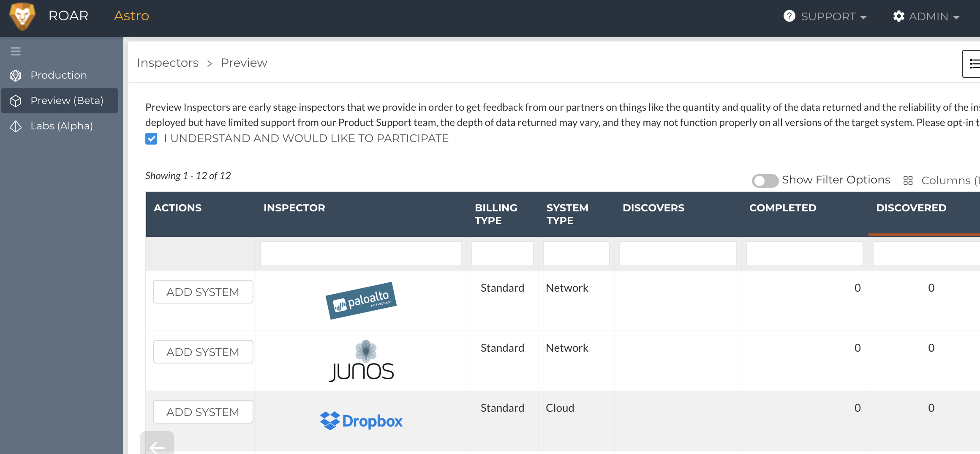
Task: Toggle the hamburger sidebar menu icon
Action: [16, 52]
